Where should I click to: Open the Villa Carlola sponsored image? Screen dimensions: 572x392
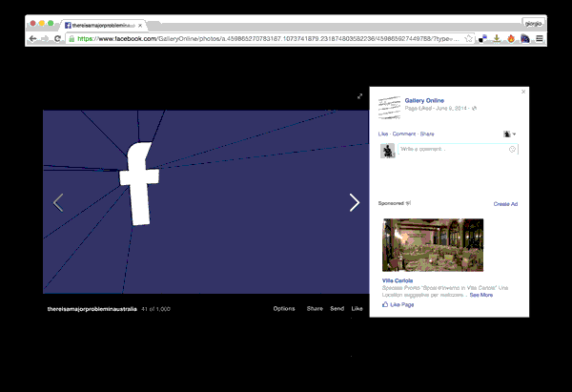click(x=433, y=245)
